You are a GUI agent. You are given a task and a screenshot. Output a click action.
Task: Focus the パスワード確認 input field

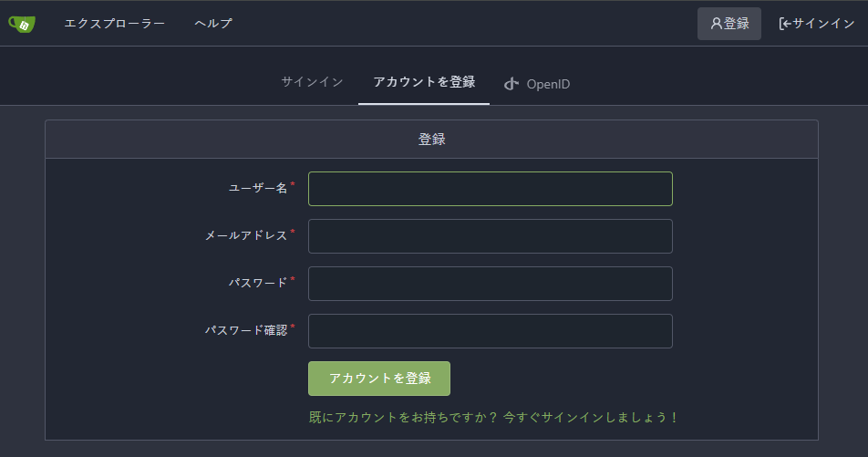[x=491, y=331]
